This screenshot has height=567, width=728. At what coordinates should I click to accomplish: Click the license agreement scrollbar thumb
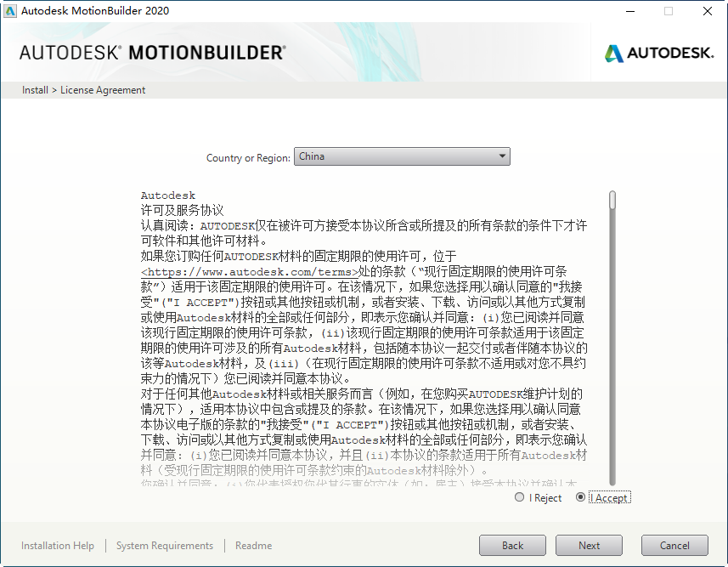click(612, 201)
